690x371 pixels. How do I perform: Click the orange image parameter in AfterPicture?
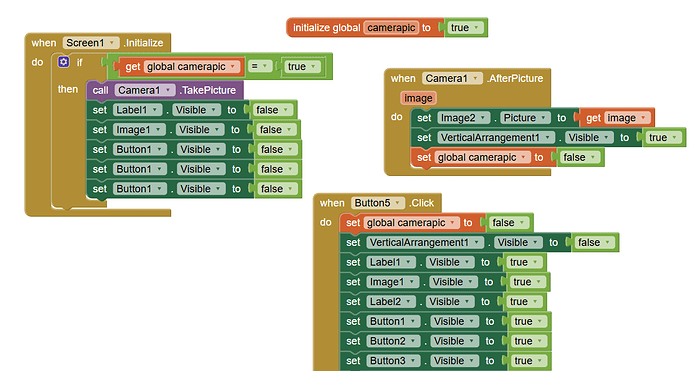tap(418, 98)
